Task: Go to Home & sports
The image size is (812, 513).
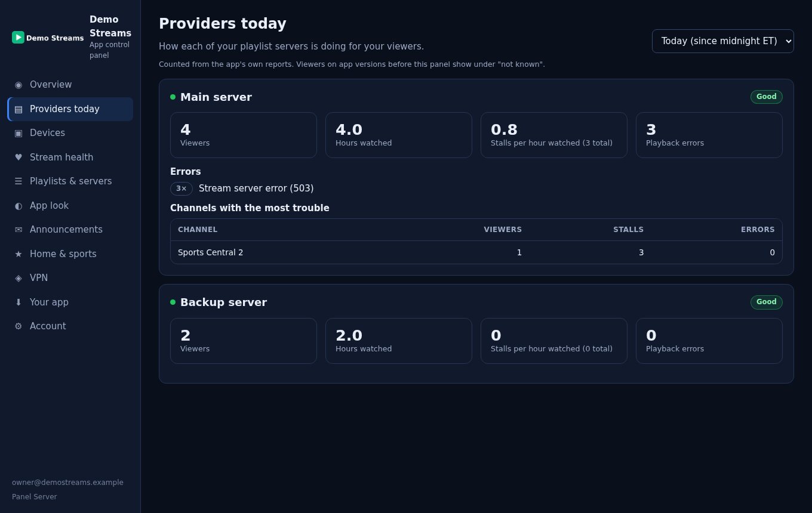Action: point(70,254)
